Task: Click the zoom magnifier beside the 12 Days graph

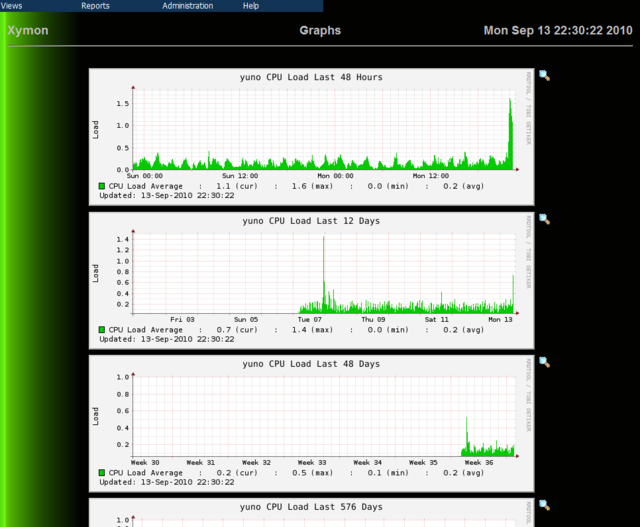Action: tap(544, 219)
